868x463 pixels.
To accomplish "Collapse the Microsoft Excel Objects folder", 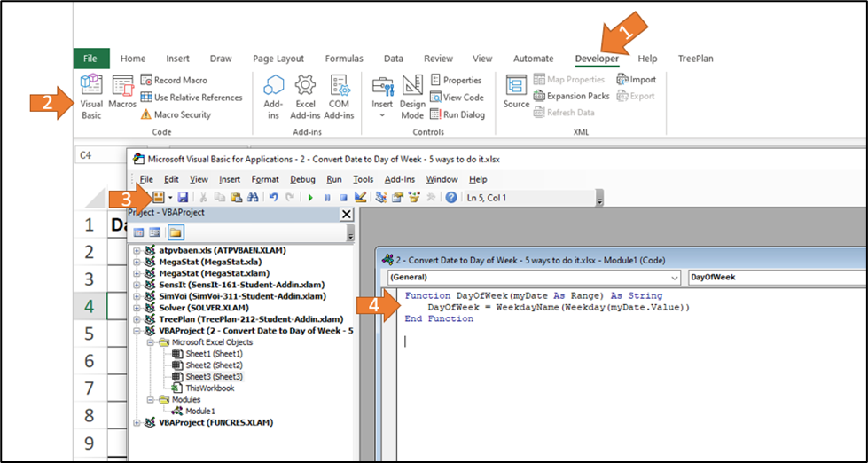I will pyautogui.click(x=150, y=342).
